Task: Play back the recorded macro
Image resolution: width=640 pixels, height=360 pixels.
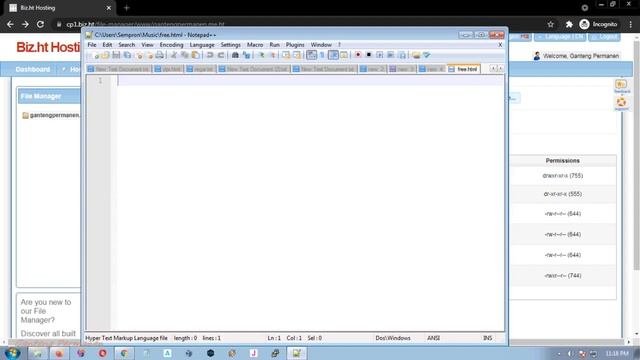Action: [380, 55]
